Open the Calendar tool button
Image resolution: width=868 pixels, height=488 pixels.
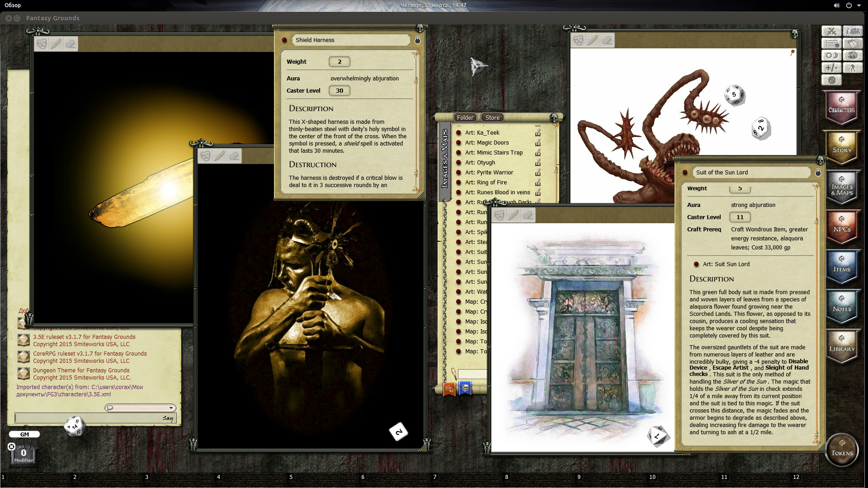pyautogui.click(x=853, y=43)
